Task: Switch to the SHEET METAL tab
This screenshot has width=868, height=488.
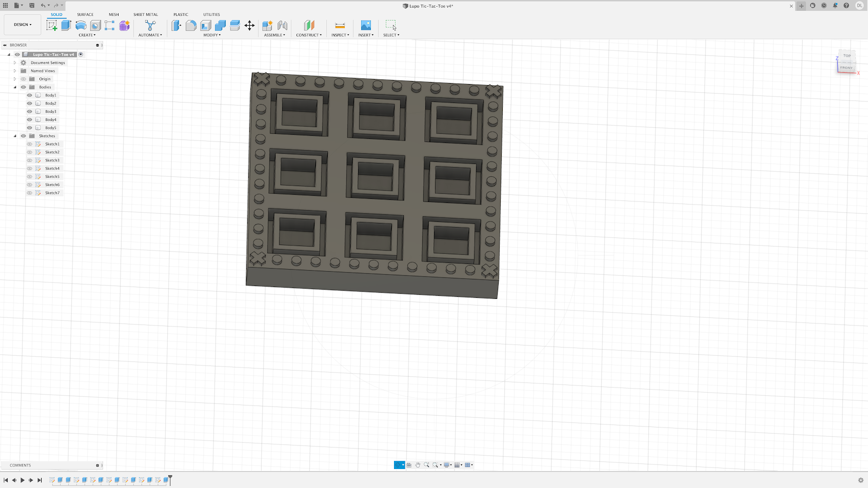Action: pyautogui.click(x=146, y=14)
